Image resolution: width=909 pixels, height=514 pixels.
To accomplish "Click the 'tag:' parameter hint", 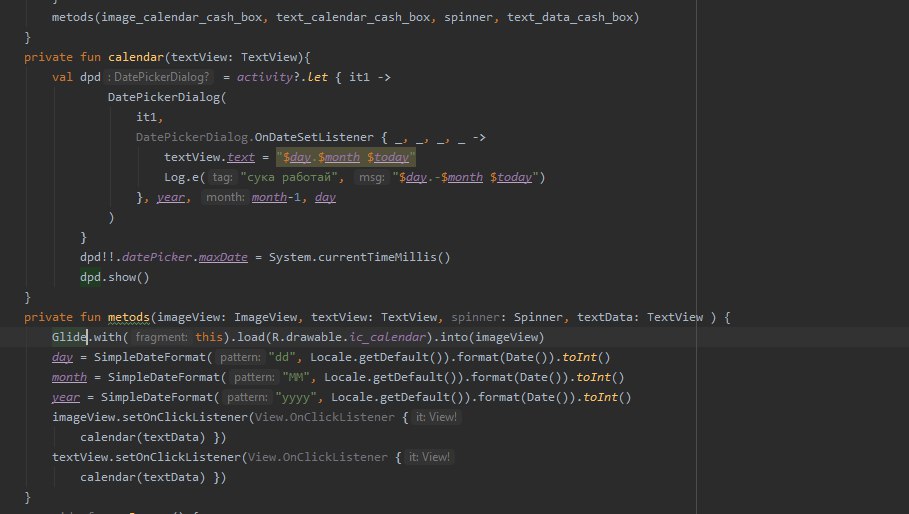I will 222,177.
